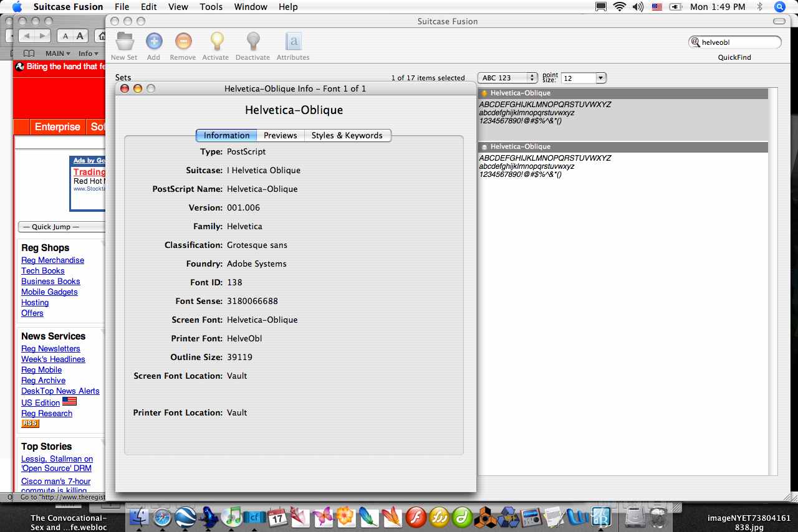
Task: Click the Foundry value Adobe Systems
Action: [x=257, y=264]
